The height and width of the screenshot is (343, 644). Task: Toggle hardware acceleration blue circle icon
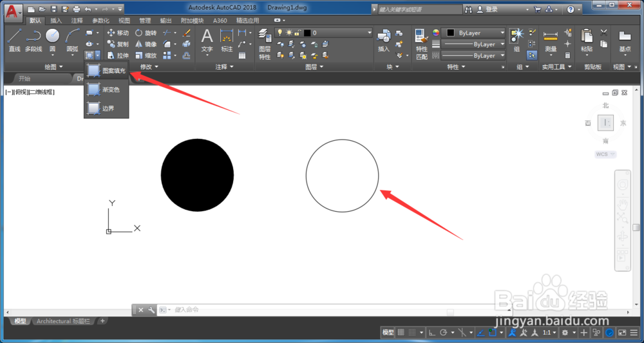[x=610, y=332]
